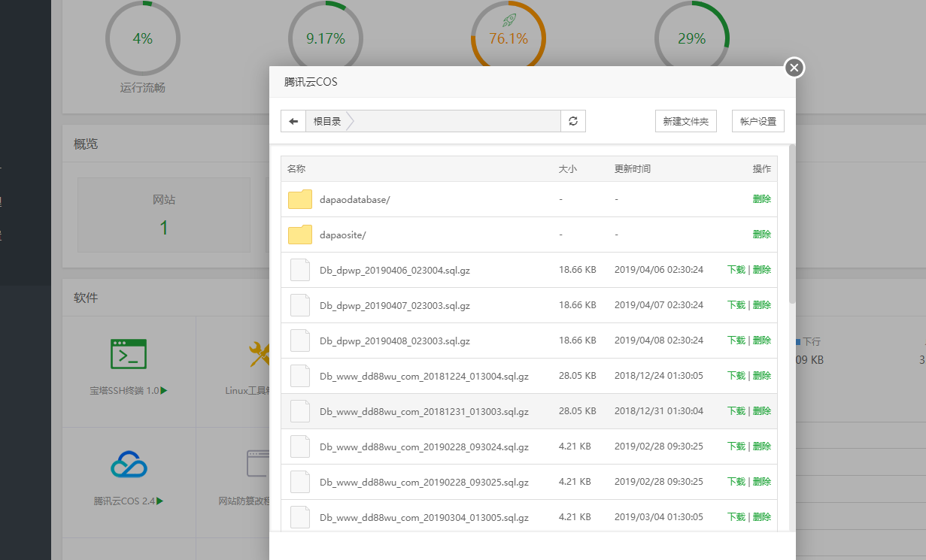Open the dapaodatabase/ folder icon
Screen dimensions: 926x560
[x=300, y=199]
